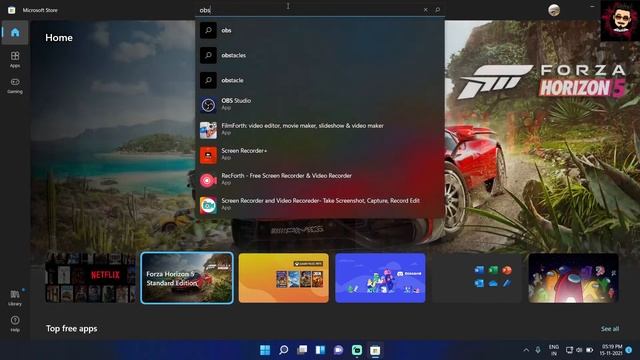The image size is (640, 360).
Task: Open the battery tray icon
Action: pos(589,350)
